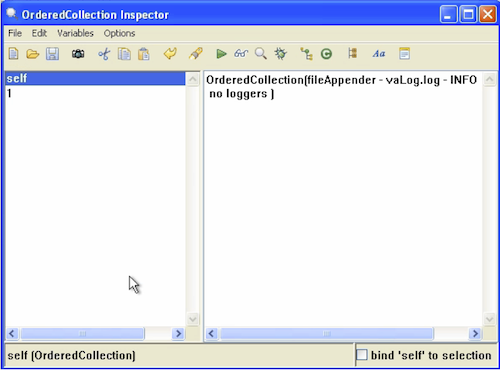Select the 'self' row in variable list
Screen dimensions: 500x370
[96, 79]
